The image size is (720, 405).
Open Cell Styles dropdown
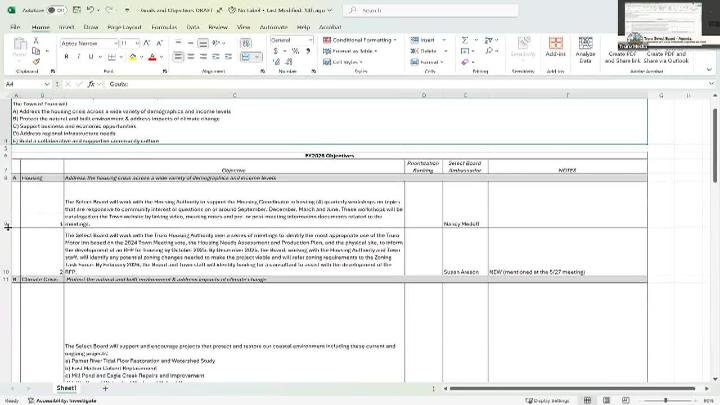tap(343, 62)
